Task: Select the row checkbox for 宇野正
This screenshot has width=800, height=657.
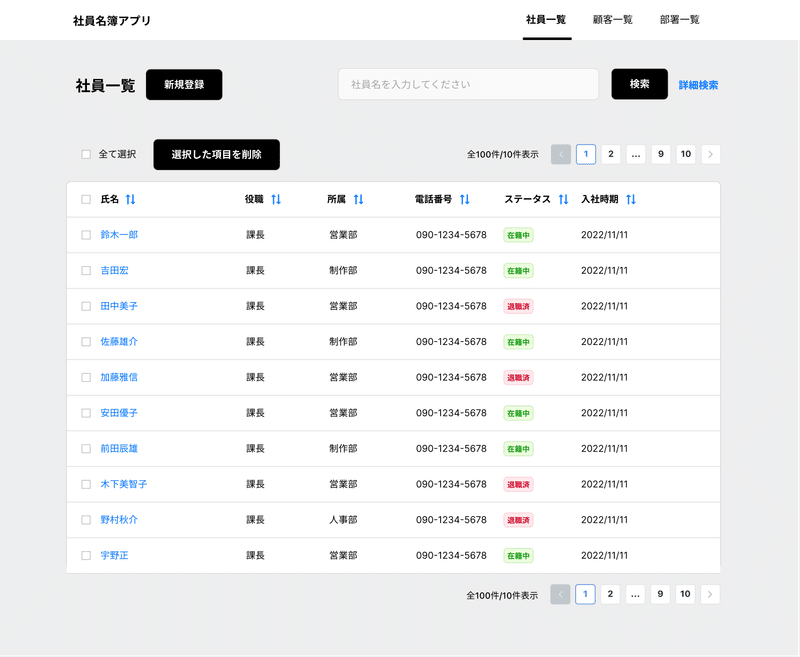Action: (x=86, y=555)
